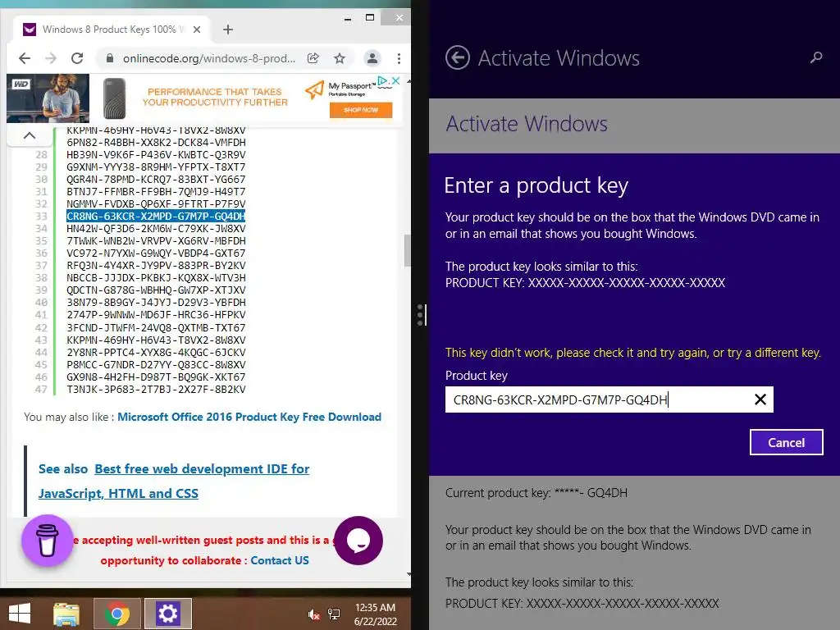Click Chrome page vertical scrollbar thumb
The image size is (840, 630).
(x=407, y=250)
